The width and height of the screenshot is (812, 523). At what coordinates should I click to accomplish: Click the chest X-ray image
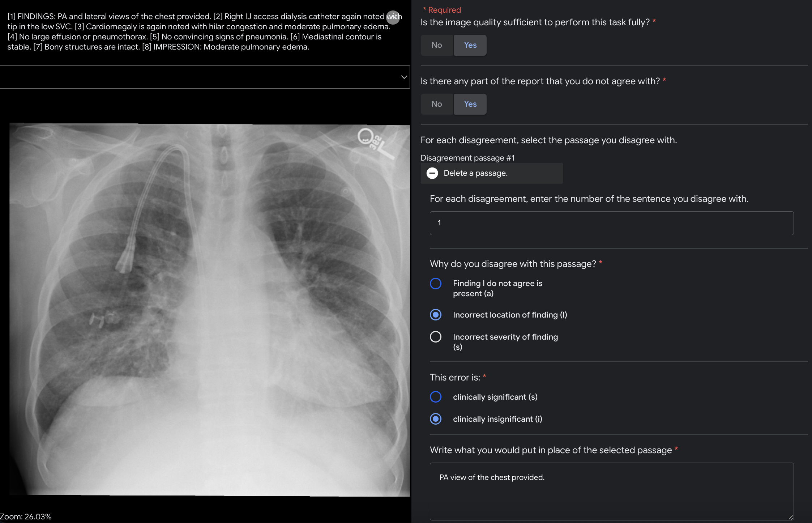point(210,310)
